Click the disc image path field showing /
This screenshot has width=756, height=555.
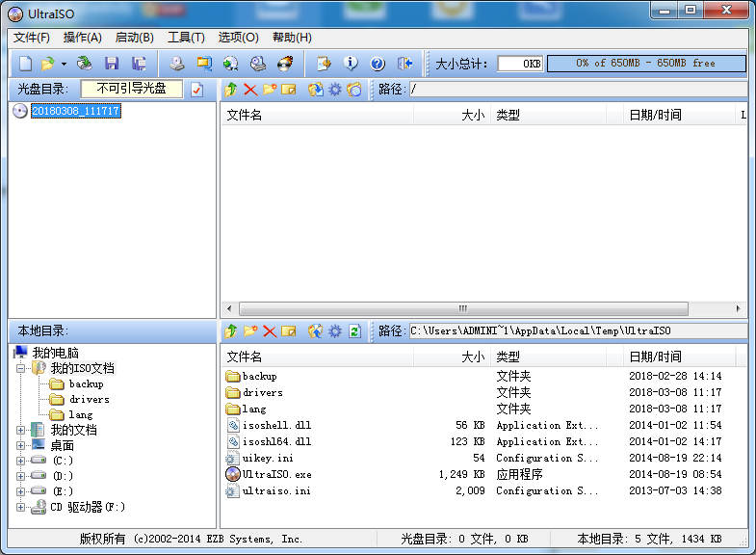point(578,90)
